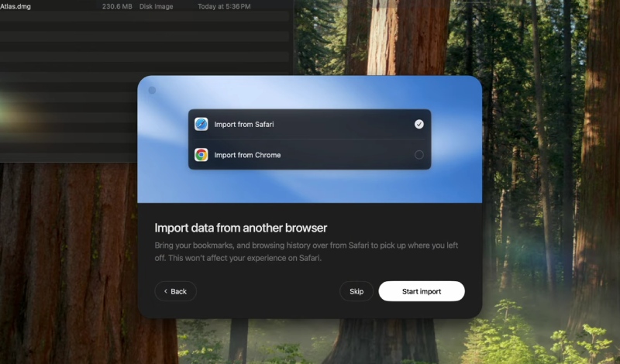Click the gray dot at dialog corner
The height and width of the screenshot is (364, 620).
coord(152,91)
